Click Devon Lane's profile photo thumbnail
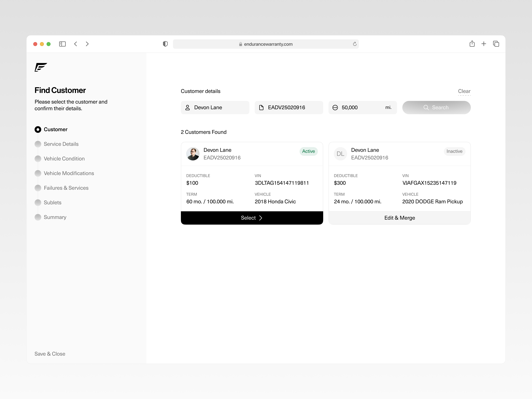 pos(193,154)
